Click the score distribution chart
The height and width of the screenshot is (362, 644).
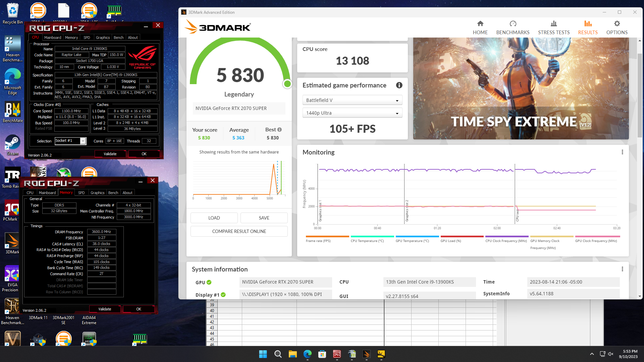pyautogui.click(x=239, y=180)
